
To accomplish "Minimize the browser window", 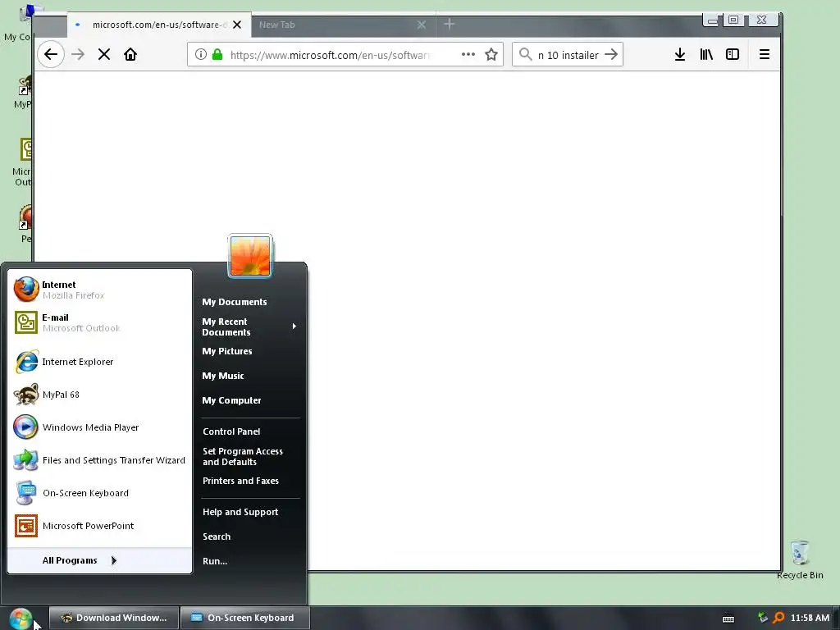I will coord(712,21).
